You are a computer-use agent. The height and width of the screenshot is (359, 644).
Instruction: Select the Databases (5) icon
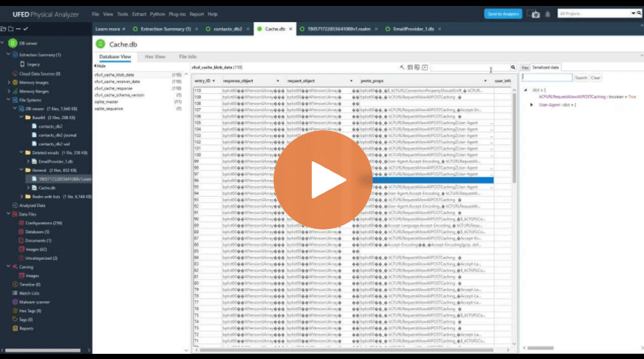point(21,232)
